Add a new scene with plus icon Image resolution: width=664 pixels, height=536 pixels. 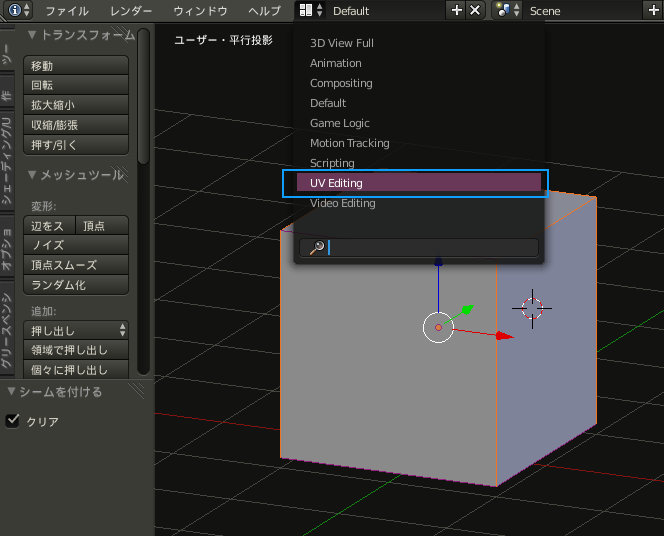[653, 11]
